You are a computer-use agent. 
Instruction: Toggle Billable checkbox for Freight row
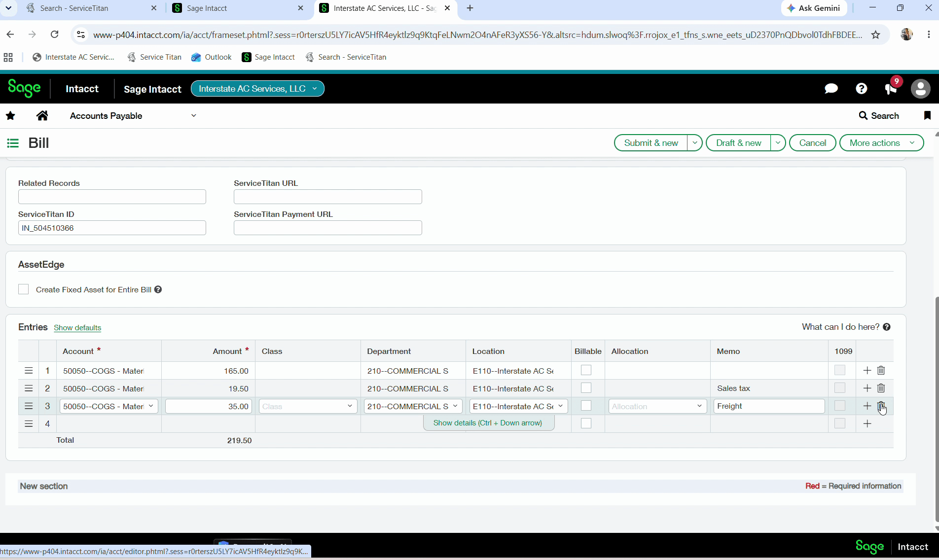586,406
